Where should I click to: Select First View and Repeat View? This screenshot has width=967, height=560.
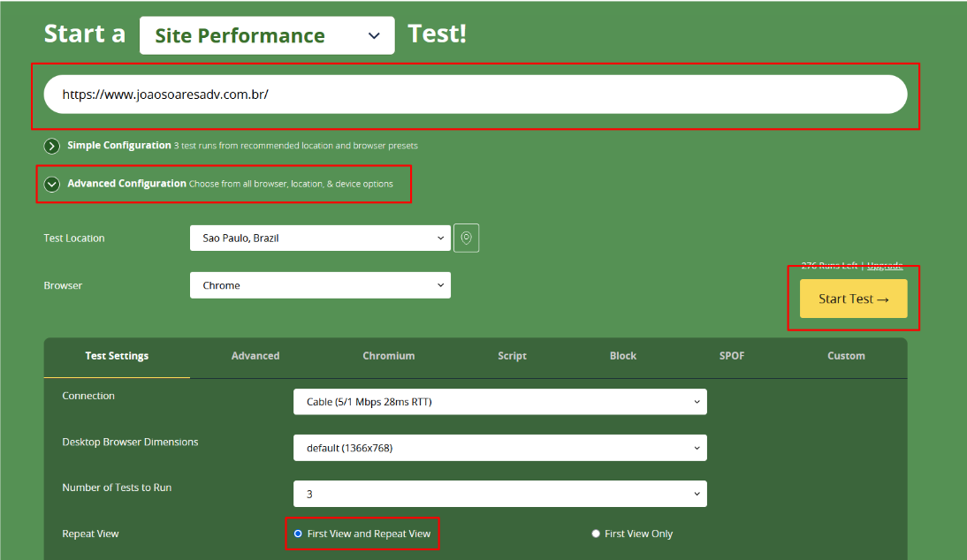tap(298, 534)
